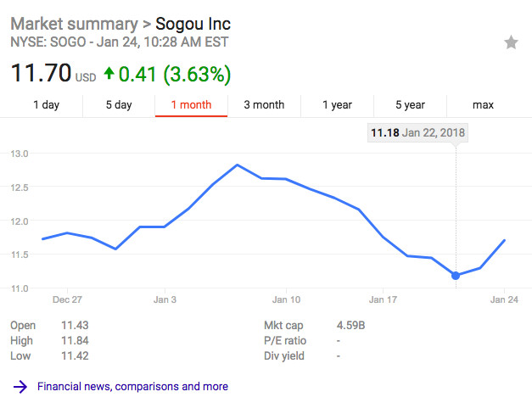Screen dimensions: 532x414
Task: Click the Sogou Inc title
Action: [193, 23]
